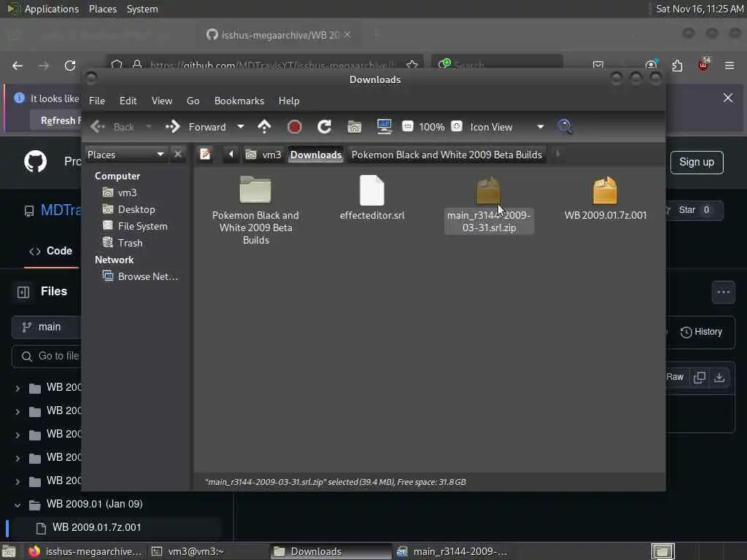747x560 pixels.
Task: Collapse WB 2009.01 (Jan 09) folder in GitHub tree
Action: [x=18, y=505]
